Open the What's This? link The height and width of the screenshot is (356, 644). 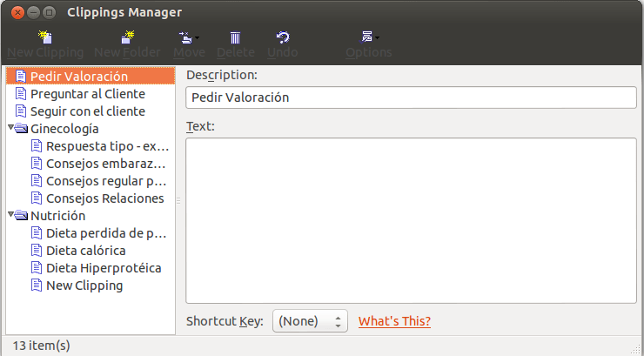394,321
